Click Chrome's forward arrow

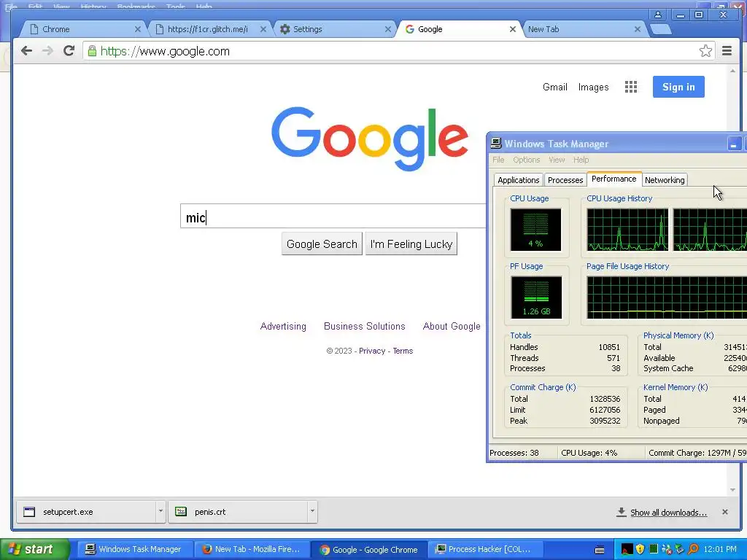(x=47, y=51)
